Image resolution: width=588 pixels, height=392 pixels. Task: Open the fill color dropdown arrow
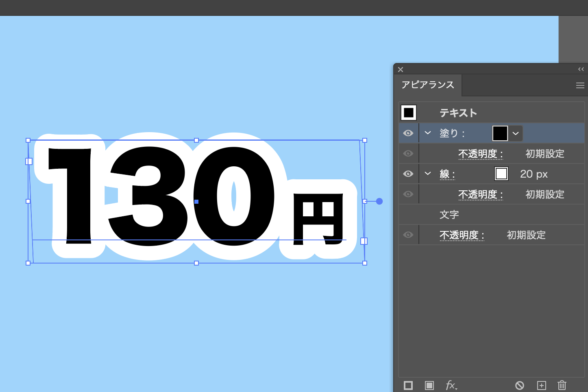pos(515,133)
